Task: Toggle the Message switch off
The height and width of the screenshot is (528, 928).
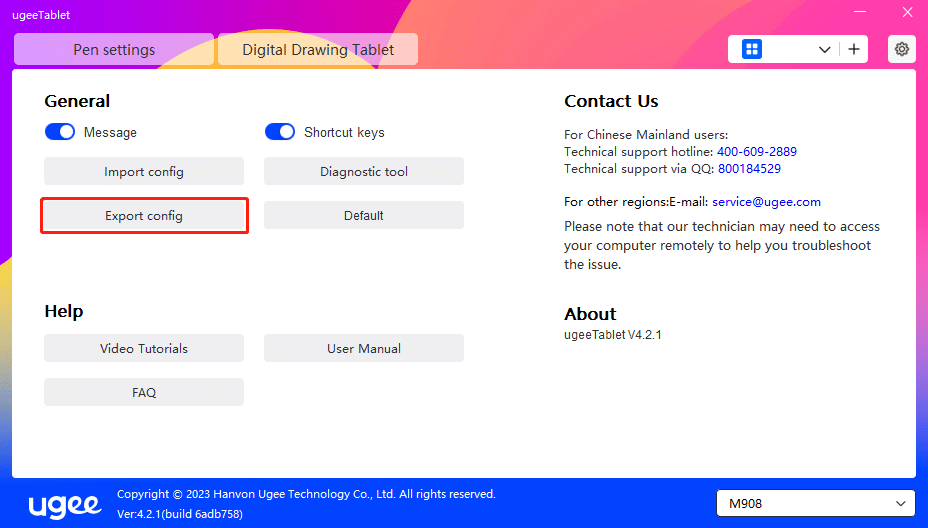Action: click(60, 131)
